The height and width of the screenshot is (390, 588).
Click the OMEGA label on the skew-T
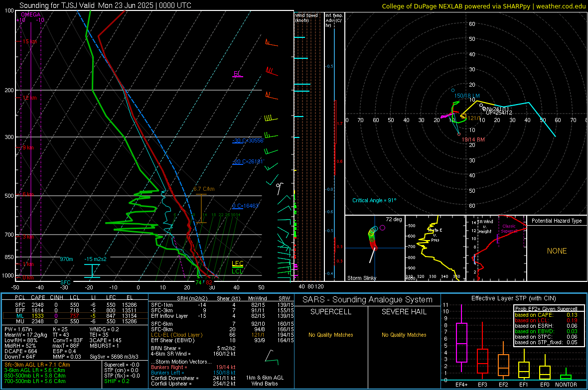click(x=31, y=14)
